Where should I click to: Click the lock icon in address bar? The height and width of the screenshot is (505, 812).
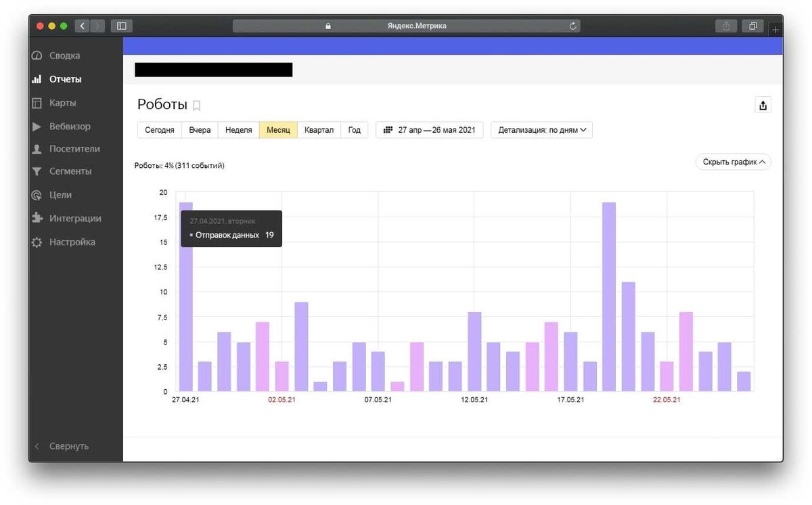[328, 26]
